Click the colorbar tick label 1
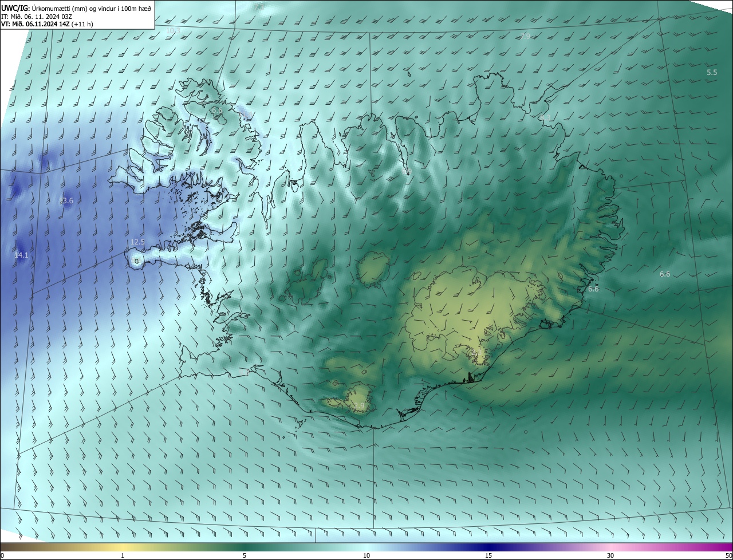 (123, 556)
